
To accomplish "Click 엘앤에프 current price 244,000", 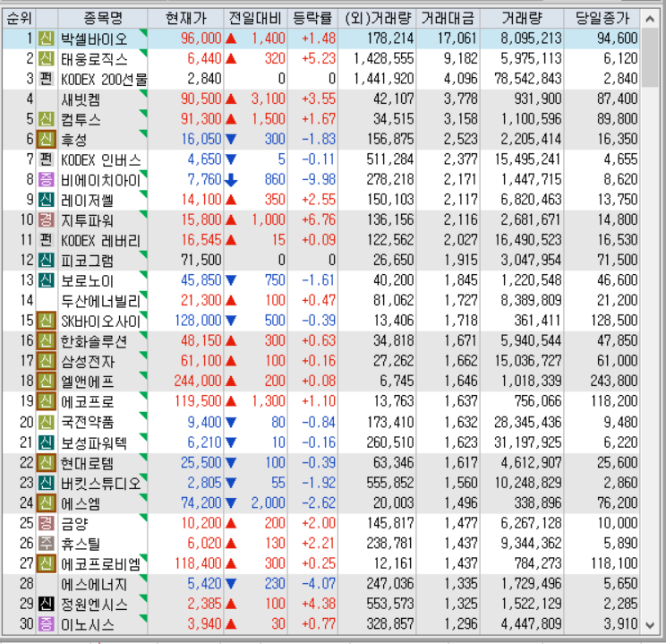I will 198,382.
